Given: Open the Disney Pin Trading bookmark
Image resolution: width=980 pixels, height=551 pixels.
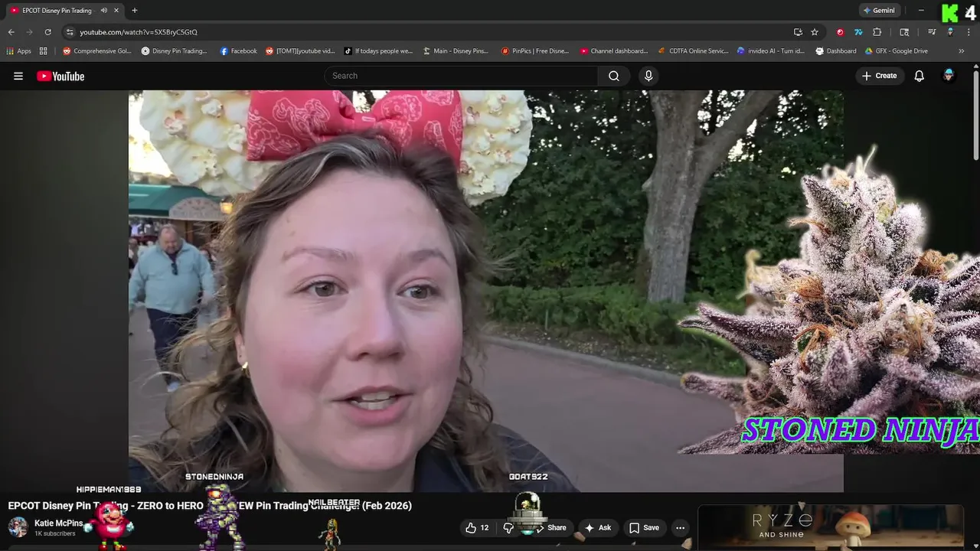Looking at the screenshot, I should [x=175, y=51].
